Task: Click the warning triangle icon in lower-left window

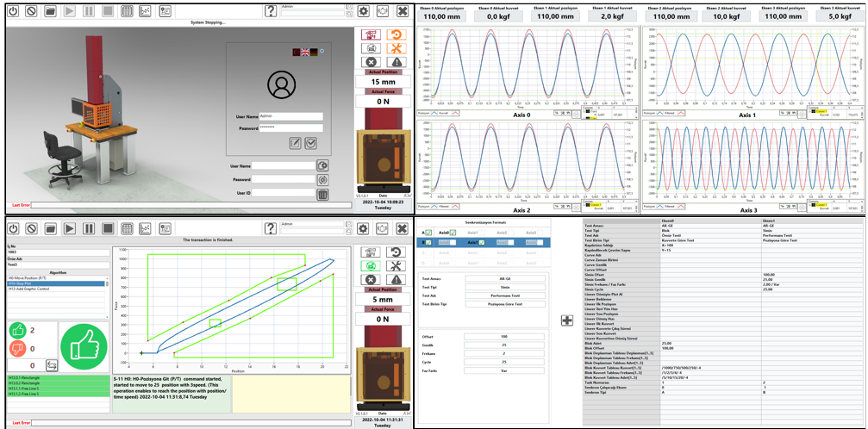Action: point(396,279)
